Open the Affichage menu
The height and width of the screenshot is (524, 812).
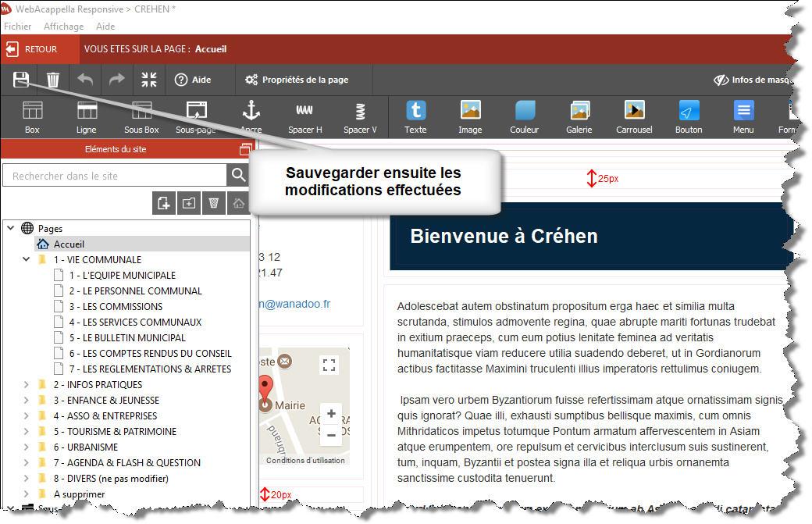(63, 27)
